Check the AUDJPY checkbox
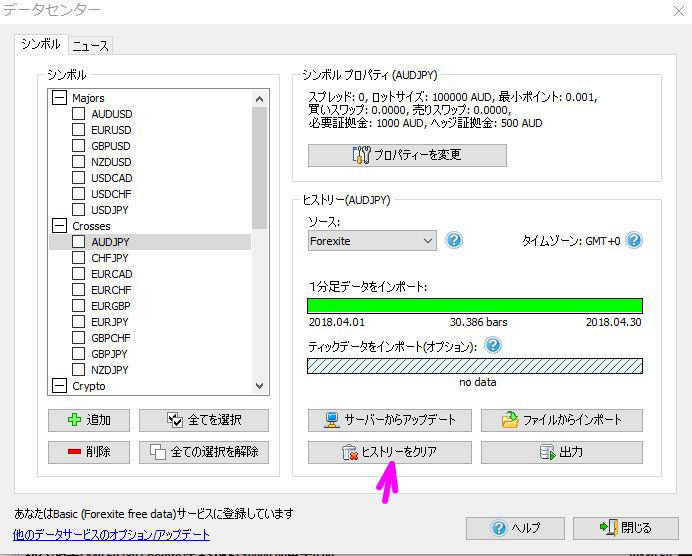Screen dimensions: 692x556 coord(79,241)
